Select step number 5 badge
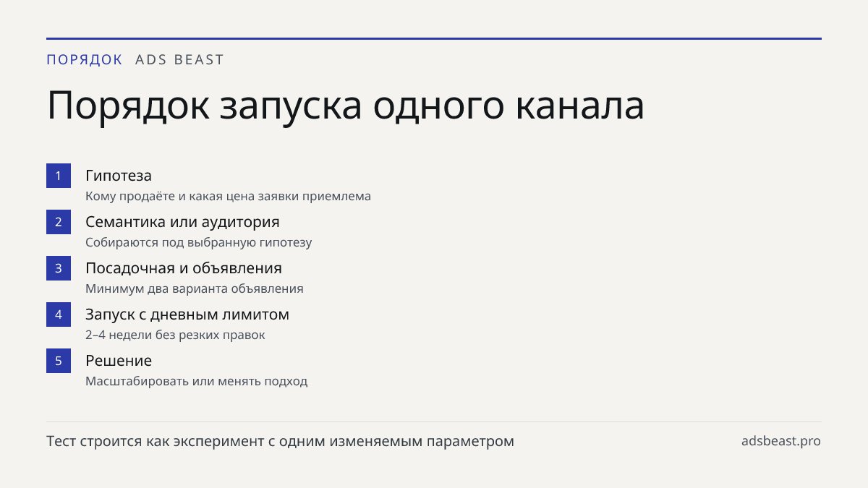 [x=59, y=361]
